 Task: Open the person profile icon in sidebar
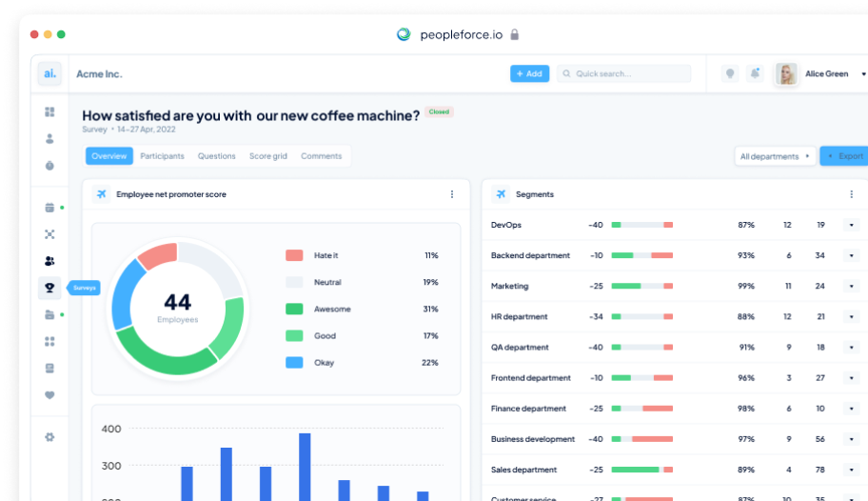point(49,138)
